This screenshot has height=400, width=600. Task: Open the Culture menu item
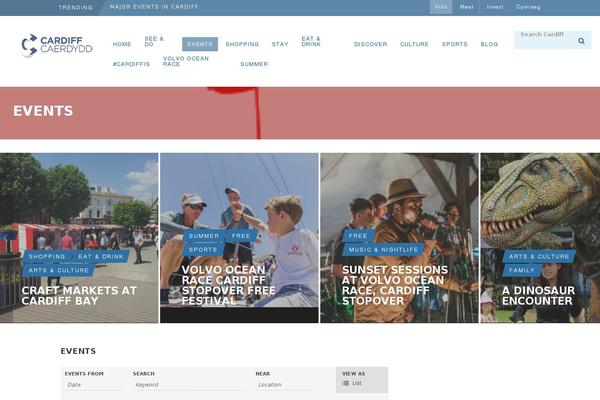click(x=414, y=44)
